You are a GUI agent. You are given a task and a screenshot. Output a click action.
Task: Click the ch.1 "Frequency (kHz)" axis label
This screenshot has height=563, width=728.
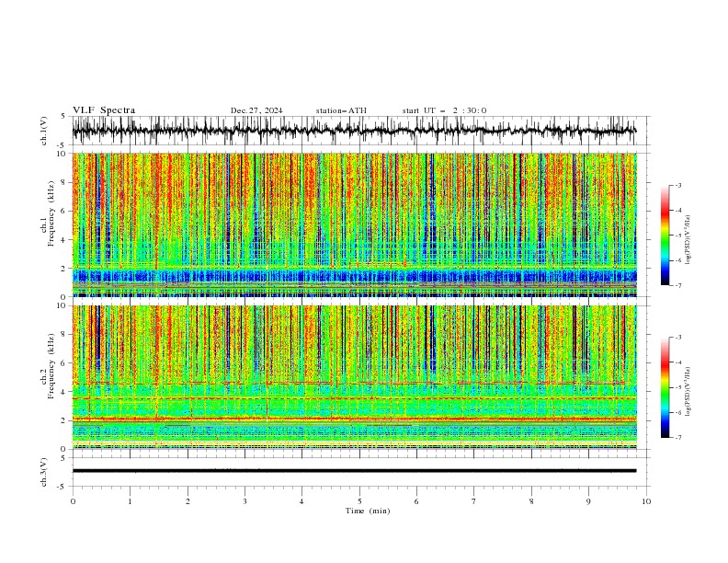click(x=51, y=213)
